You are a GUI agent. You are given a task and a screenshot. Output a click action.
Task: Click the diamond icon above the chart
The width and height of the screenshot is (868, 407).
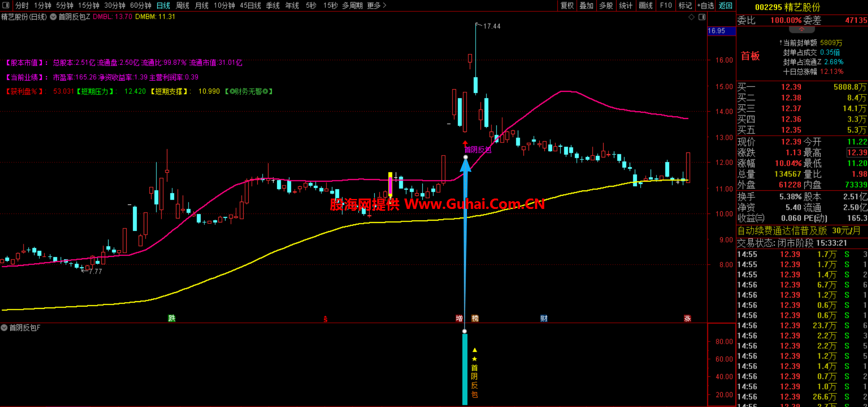pyautogui.click(x=691, y=17)
